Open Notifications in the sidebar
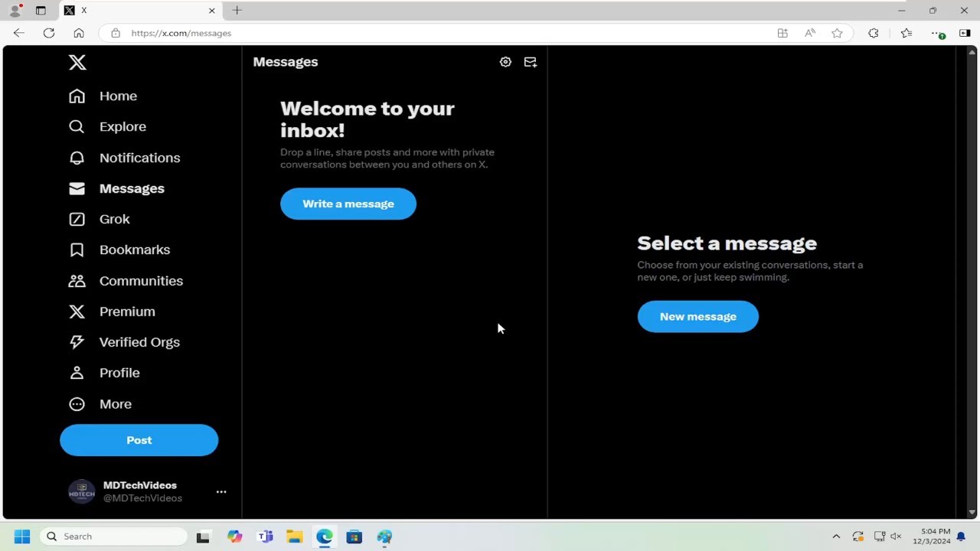This screenshot has width=980, height=551. coord(124,158)
